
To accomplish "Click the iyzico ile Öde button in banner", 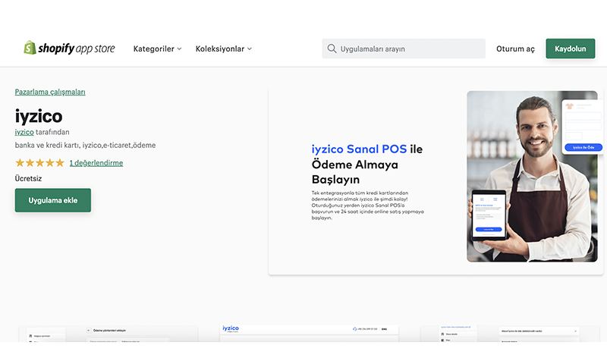I will (x=583, y=147).
